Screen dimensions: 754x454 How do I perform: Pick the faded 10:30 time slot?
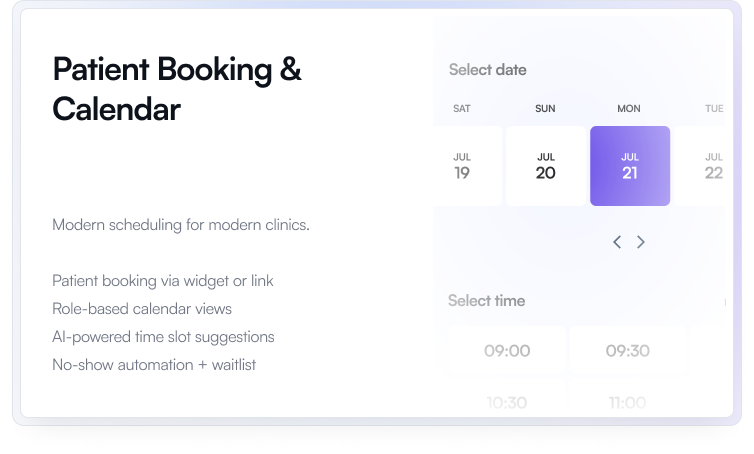(x=507, y=402)
